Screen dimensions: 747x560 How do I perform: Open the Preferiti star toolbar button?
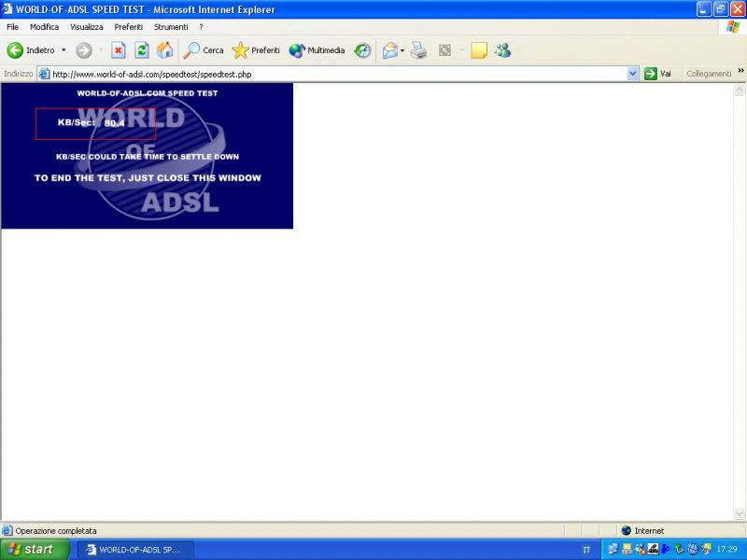(x=256, y=50)
